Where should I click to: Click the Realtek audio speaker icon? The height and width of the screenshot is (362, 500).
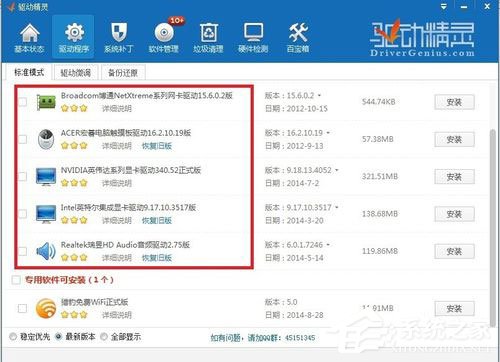46,251
